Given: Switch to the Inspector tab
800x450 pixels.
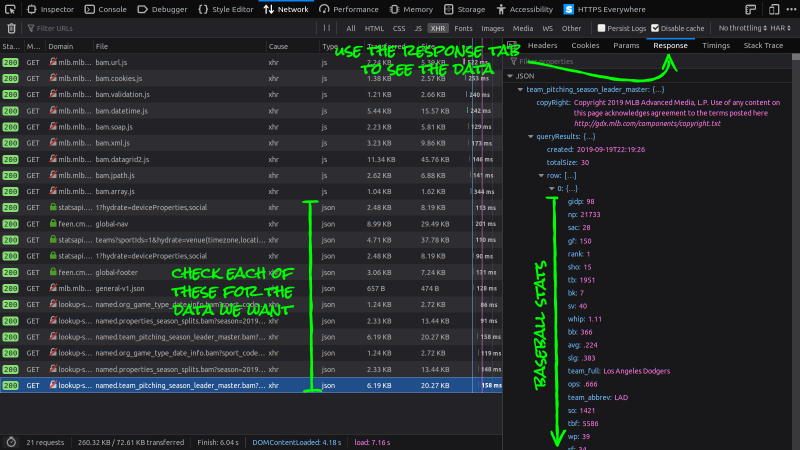Looking at the screenshot, I should pyautogui.click(x=50, y=9).
